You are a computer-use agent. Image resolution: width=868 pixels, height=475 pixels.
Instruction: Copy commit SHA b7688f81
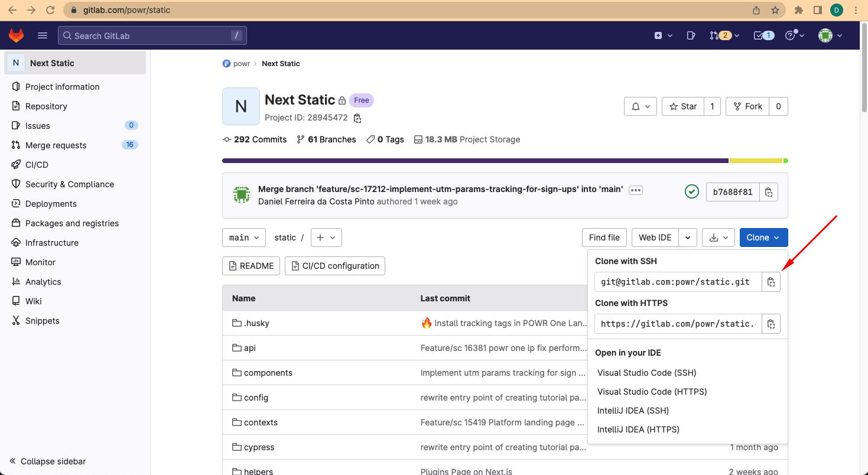click(x=768, y=192)
